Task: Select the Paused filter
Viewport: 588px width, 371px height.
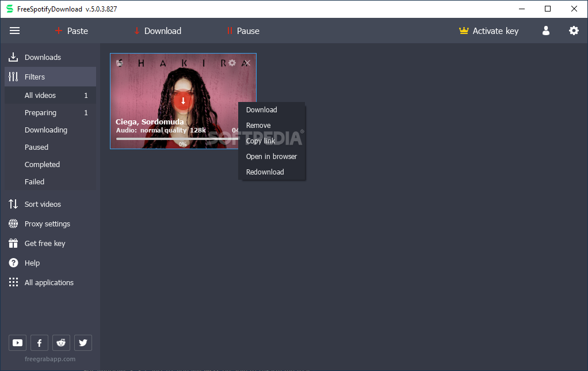Action: click(50, 147)
